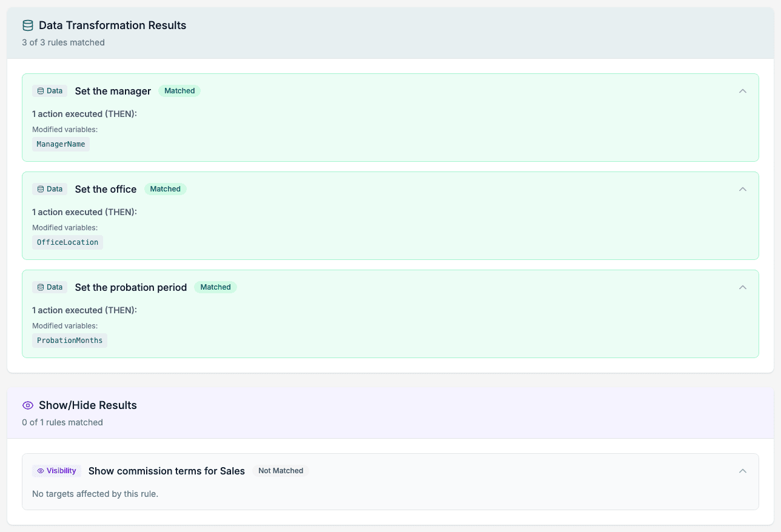Viewport: 781px width, 532px height.
Task: Select the ProbationMonths variable chip
Action: click(70, 341)
